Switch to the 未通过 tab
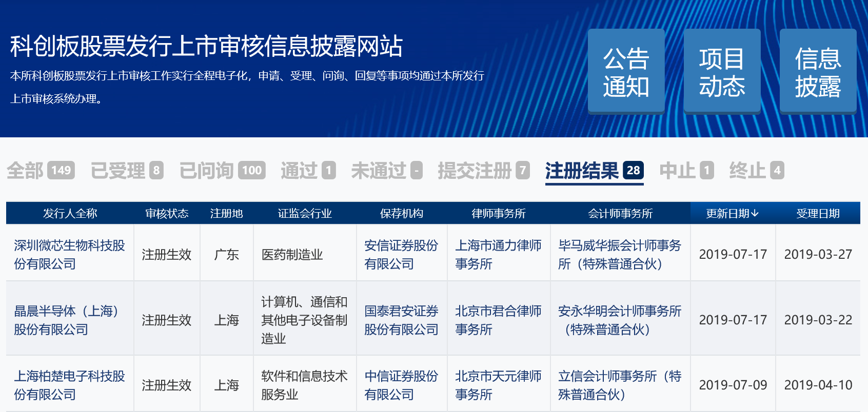 (387, 171)
